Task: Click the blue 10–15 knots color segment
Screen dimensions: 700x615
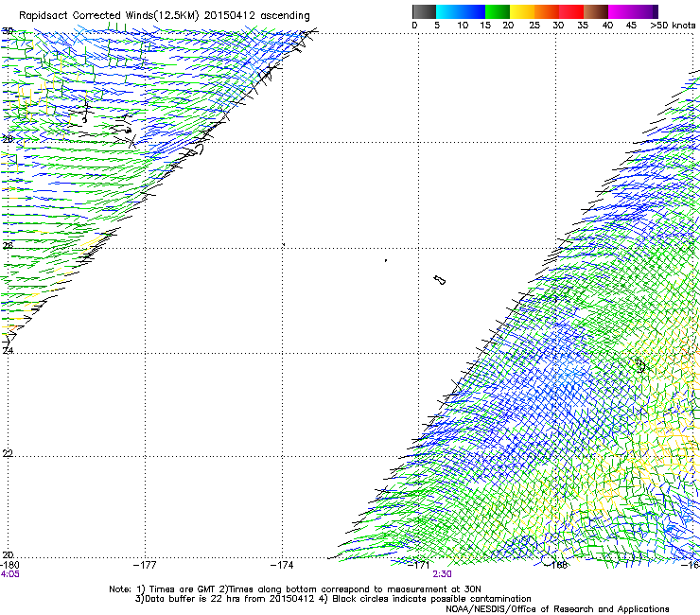Action: [x=473, y=11]
